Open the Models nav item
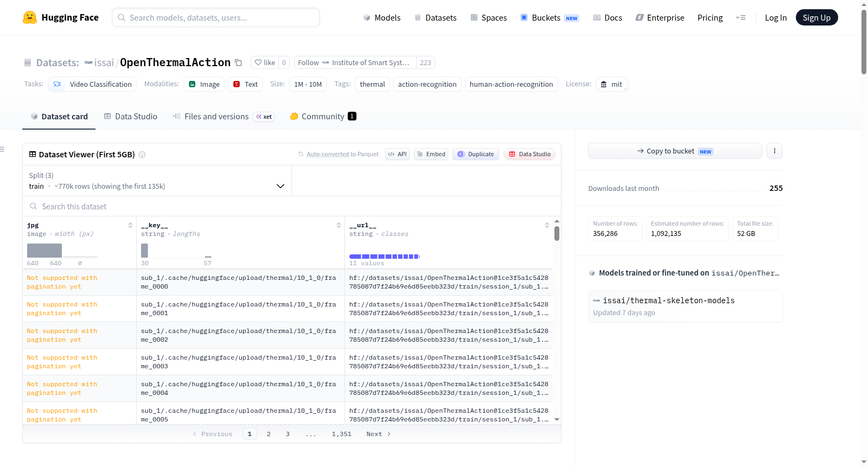This screenshot has height=467, width=868. (x=382, y=17)
